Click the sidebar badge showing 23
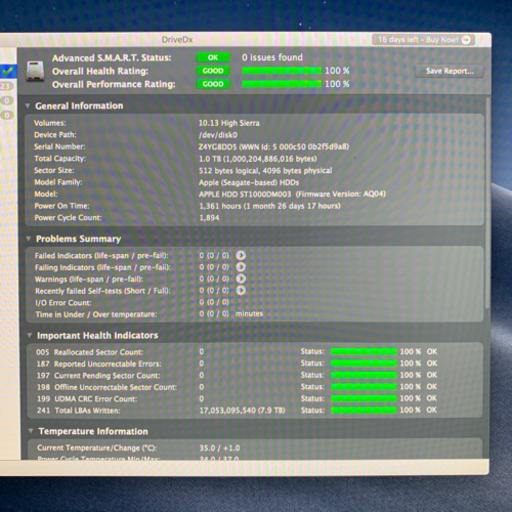The width and height of the screenshot is (512, 512). click(6, 86)
